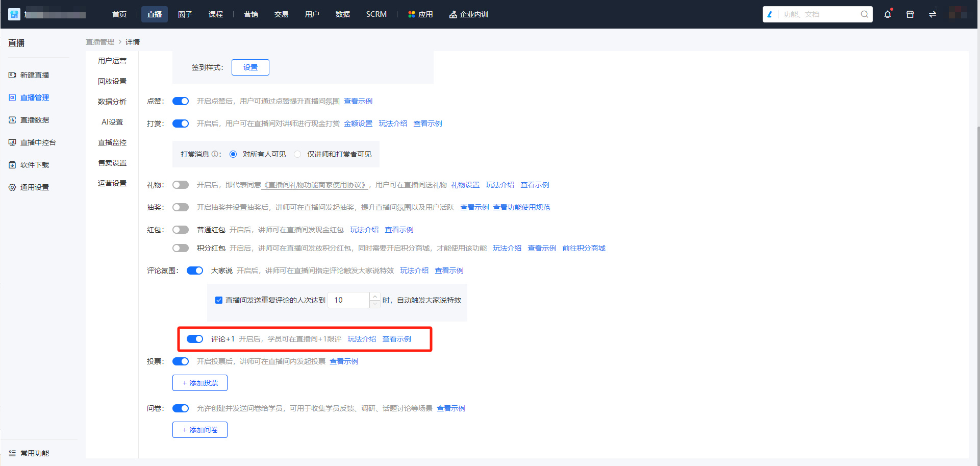Click the 企业内训 organization icon
This screenshot has height=466, width=980.
453,14
